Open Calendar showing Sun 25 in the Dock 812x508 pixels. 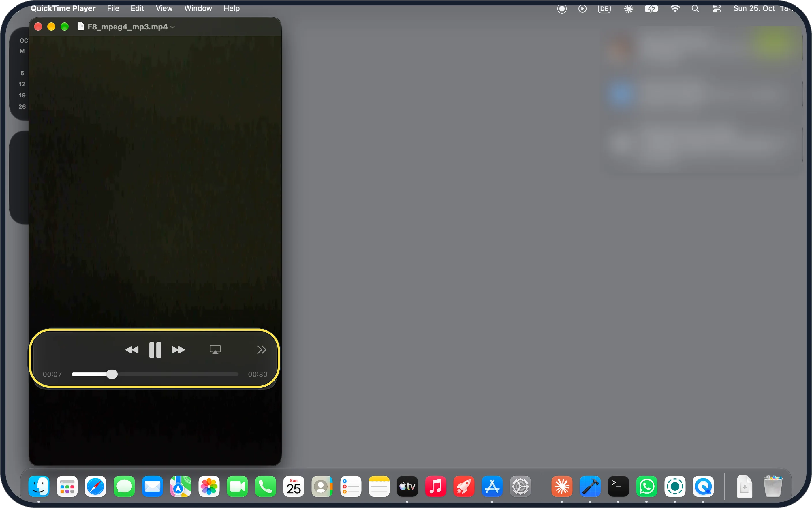[x=294, y=486]
